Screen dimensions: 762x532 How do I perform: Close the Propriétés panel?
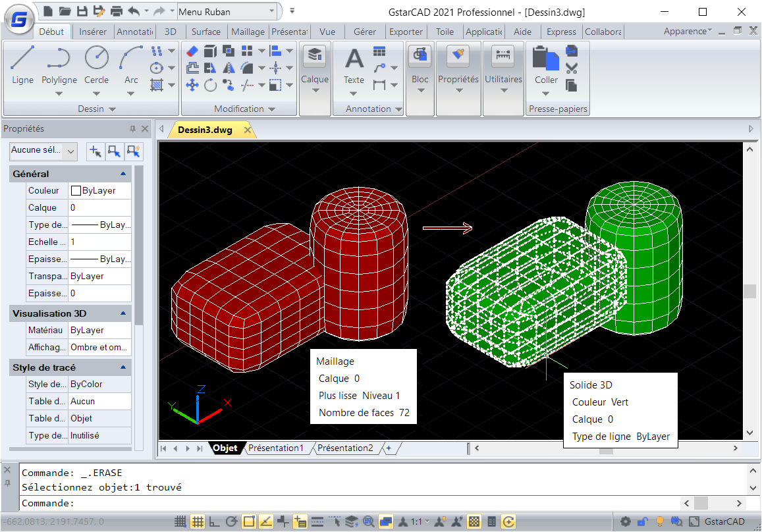(144, 129)
